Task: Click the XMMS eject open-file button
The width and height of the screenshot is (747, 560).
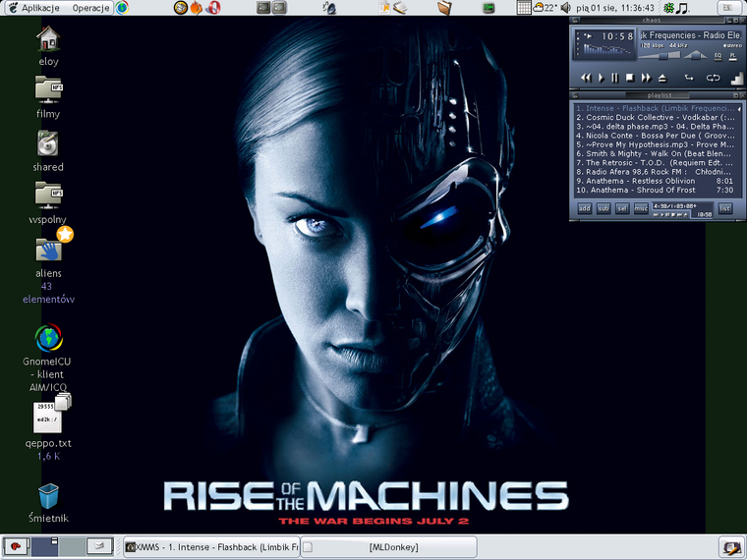Action: coord(662,78)
